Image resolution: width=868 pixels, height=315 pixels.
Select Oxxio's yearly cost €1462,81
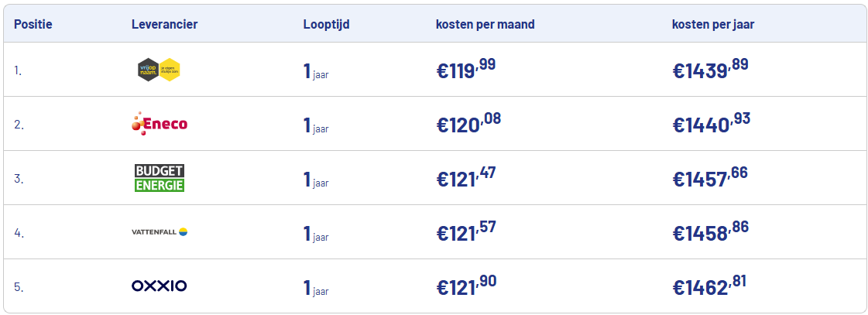710,286
